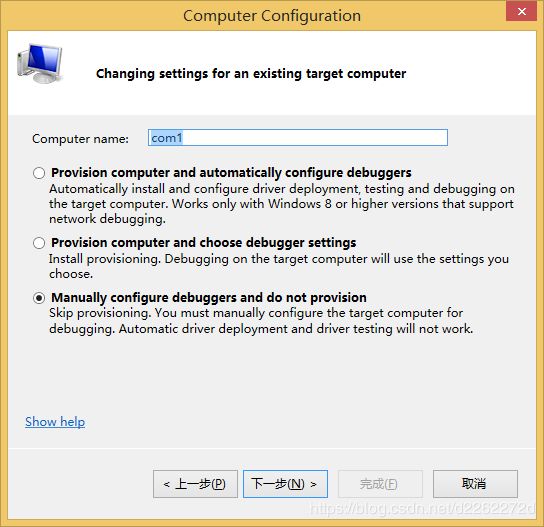Click the greyed-out 完成(F) finish button

[380, 484]
